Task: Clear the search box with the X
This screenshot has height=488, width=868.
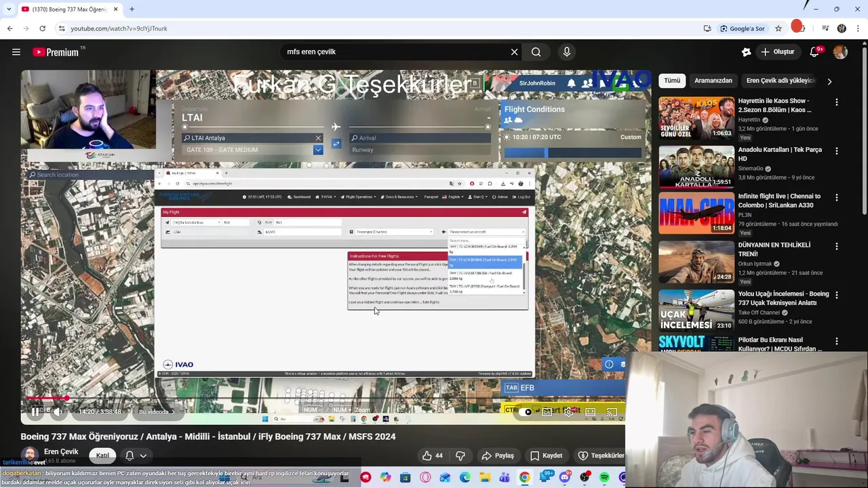Action: [514, 52]
